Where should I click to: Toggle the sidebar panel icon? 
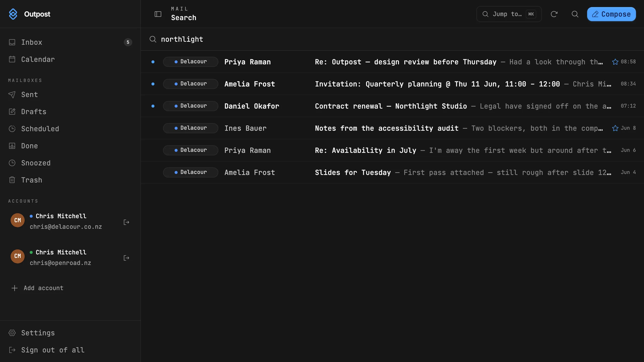pos(158,14)
